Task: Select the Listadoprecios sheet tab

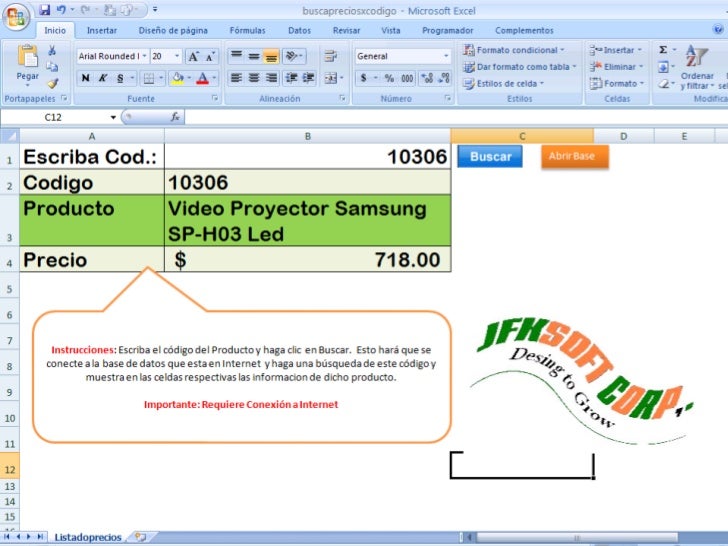Action: [88, 537]
